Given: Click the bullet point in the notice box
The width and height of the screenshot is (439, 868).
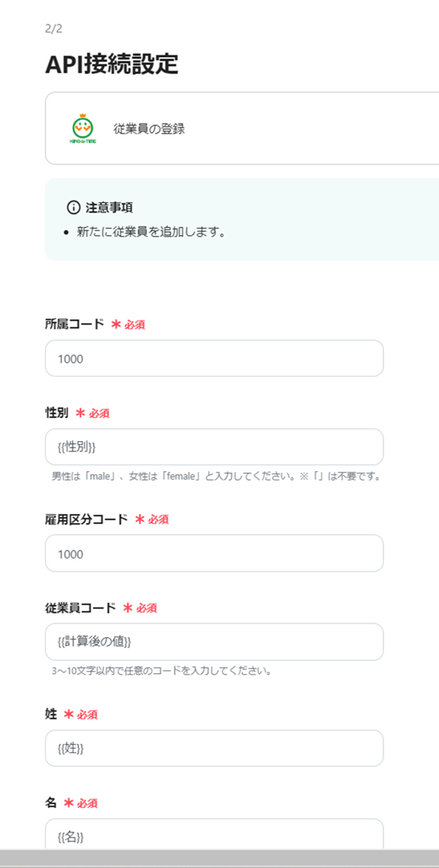Looking at the screenshot, I should pos(65,232).
